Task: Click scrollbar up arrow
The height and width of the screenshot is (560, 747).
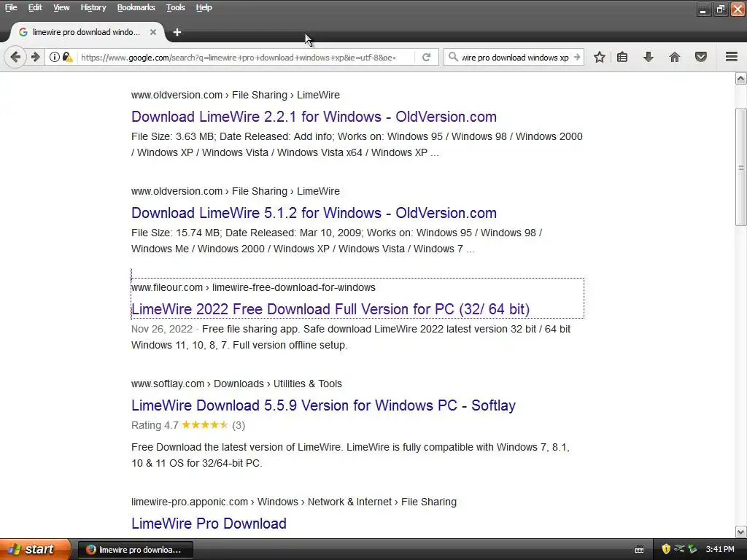Action: [x=741, y=79]
